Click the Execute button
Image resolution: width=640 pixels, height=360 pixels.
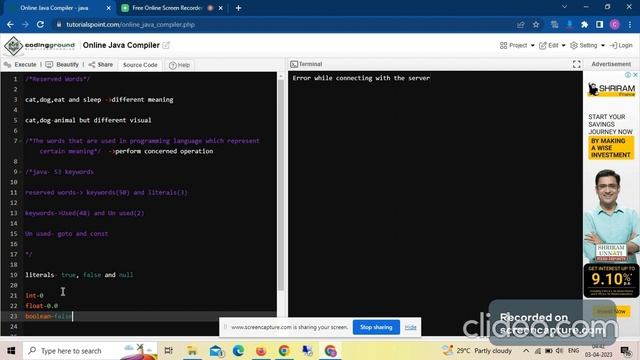point(20,64)
